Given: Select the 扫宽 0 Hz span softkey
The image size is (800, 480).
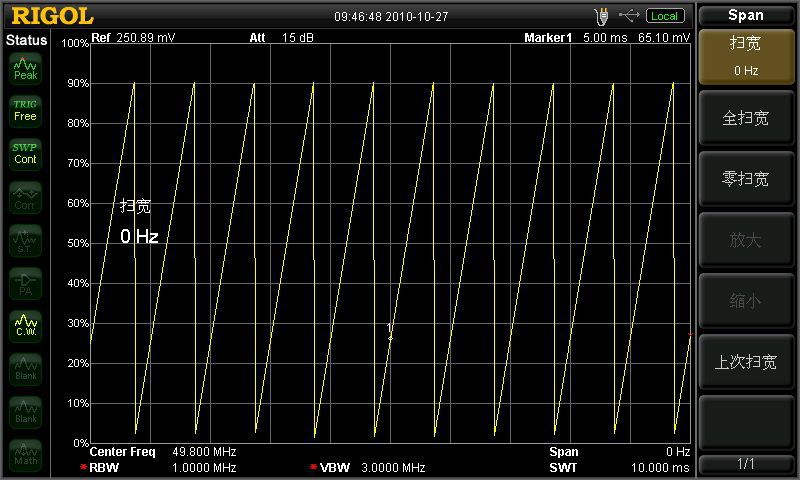Looking at the screenshot, I should point(746,56).
